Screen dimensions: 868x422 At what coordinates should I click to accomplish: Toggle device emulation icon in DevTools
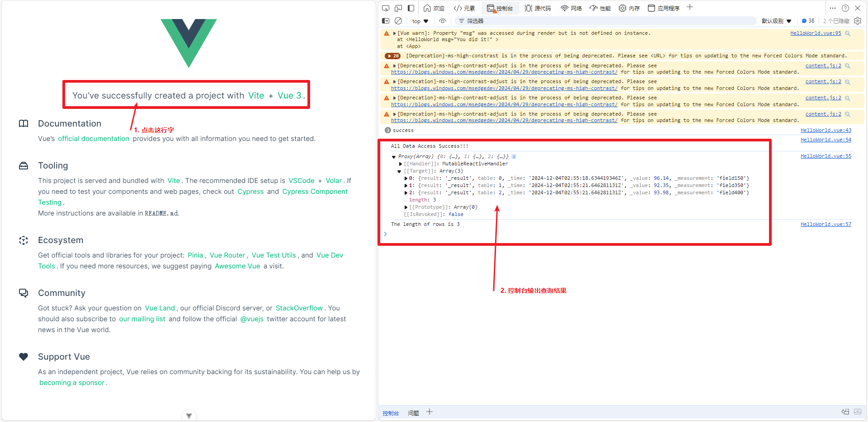(x=398, y=8)
